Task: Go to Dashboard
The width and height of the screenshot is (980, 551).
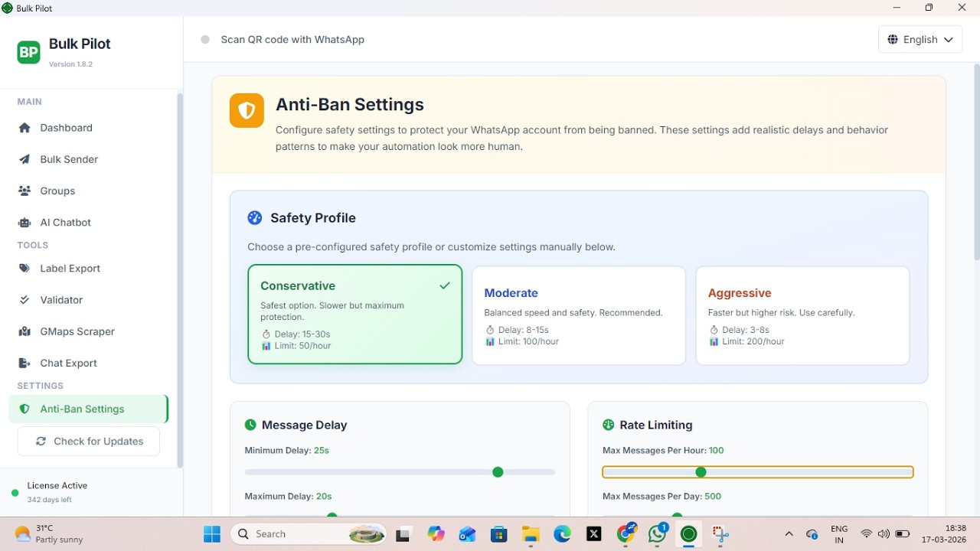Action: (89, 128)
